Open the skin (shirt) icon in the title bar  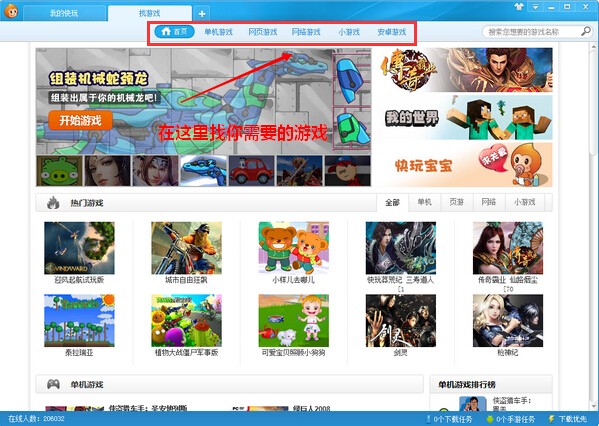(519, 7)
